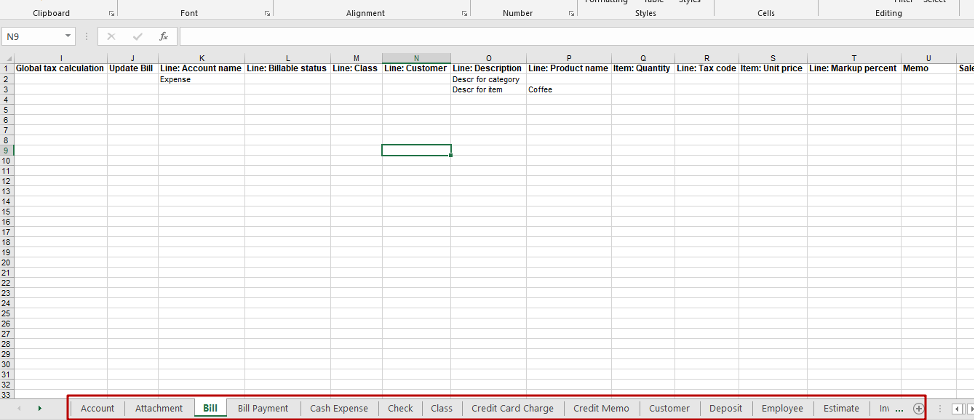
Task: Click the next sheet navigation arrow
Action: (40, 408)
